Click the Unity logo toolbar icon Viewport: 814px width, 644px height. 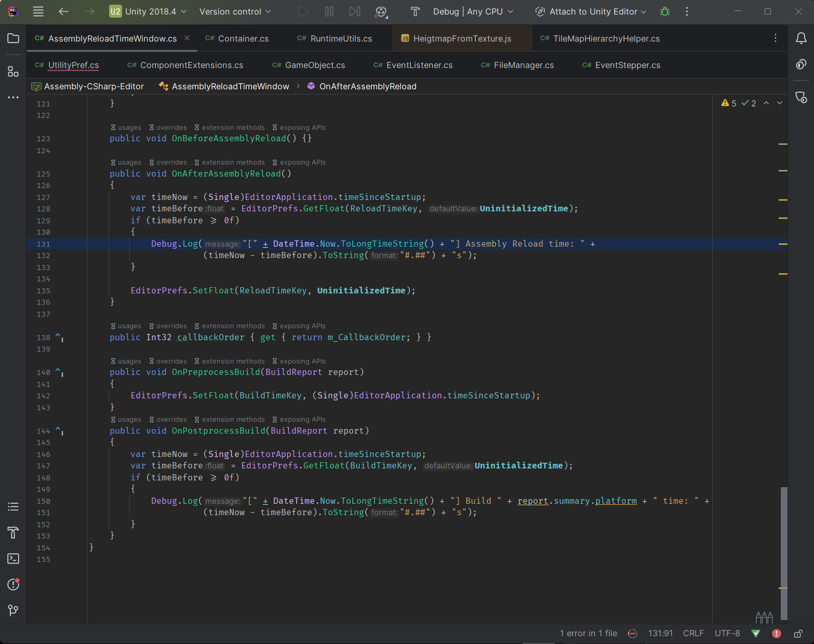coord(381,11)
